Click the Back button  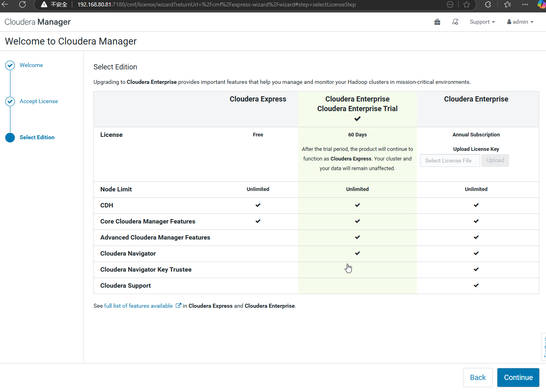tap(478, 378)
